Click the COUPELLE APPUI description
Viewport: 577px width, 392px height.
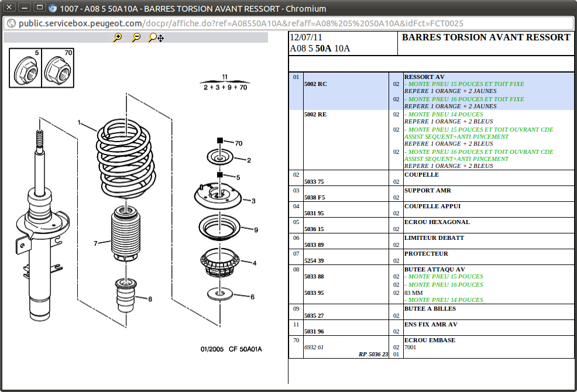coord(432,206)
